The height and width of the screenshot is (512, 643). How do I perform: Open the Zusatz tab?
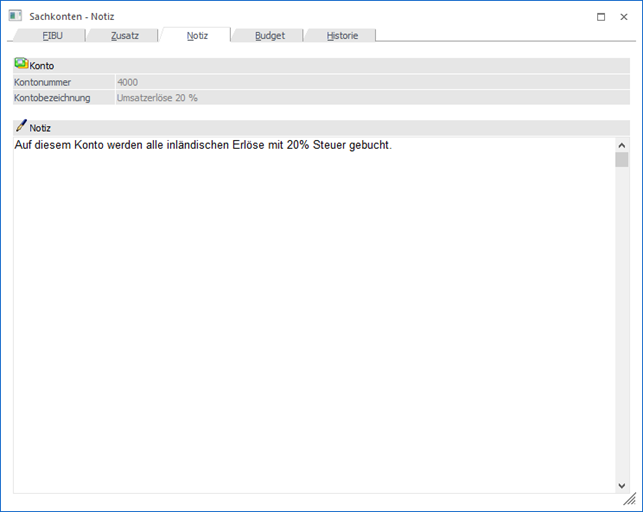click(124, 35)
